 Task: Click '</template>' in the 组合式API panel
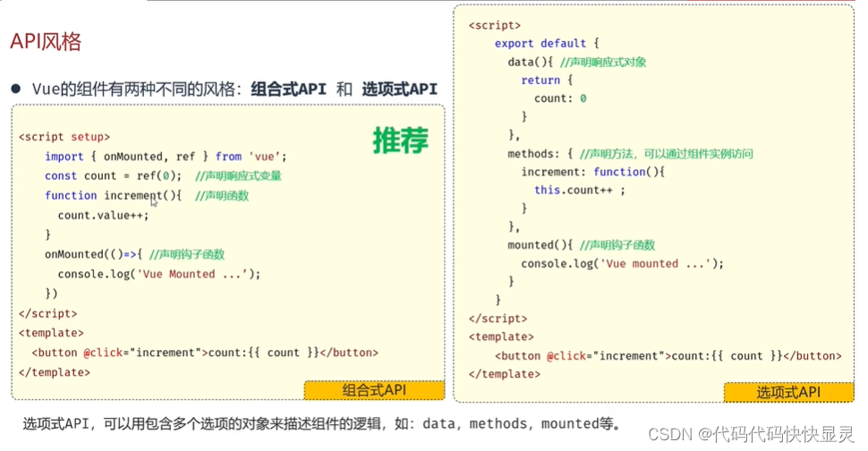(x=55, y=372)
